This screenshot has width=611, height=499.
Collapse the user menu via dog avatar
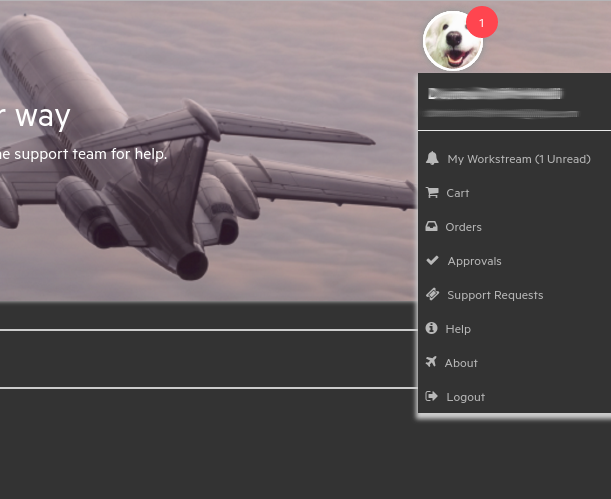(x=452, y=42)
